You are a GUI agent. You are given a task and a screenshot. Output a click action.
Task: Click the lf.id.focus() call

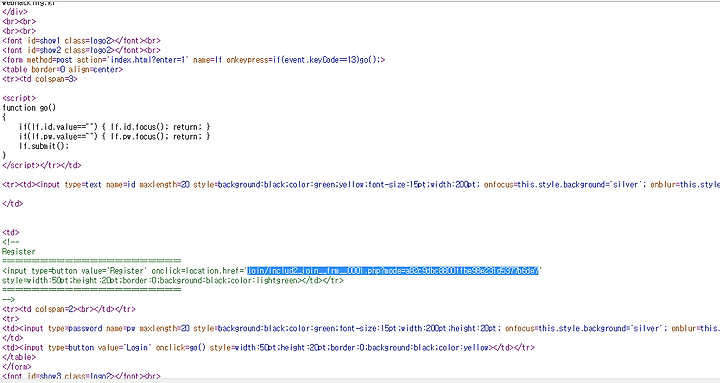click(x=138, y=127)
